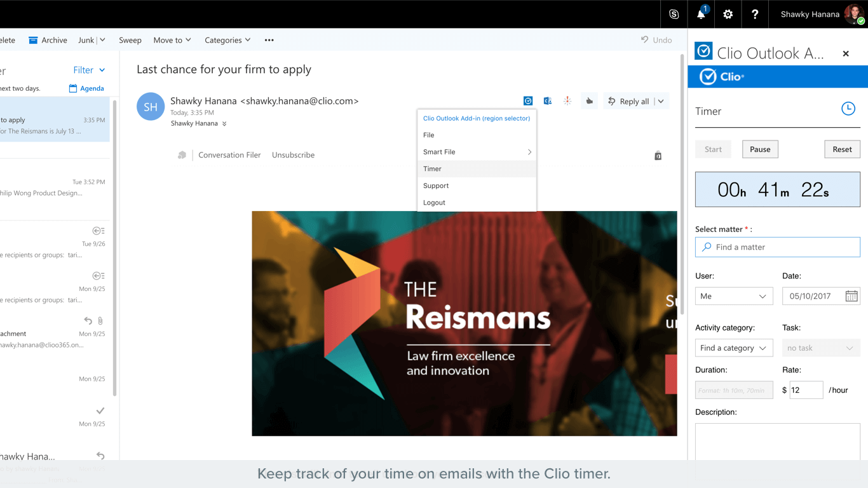Viewport: 868px width, 488px height.
Task: Click the Clio add-in icon in email header
Action: pos(528,101)
